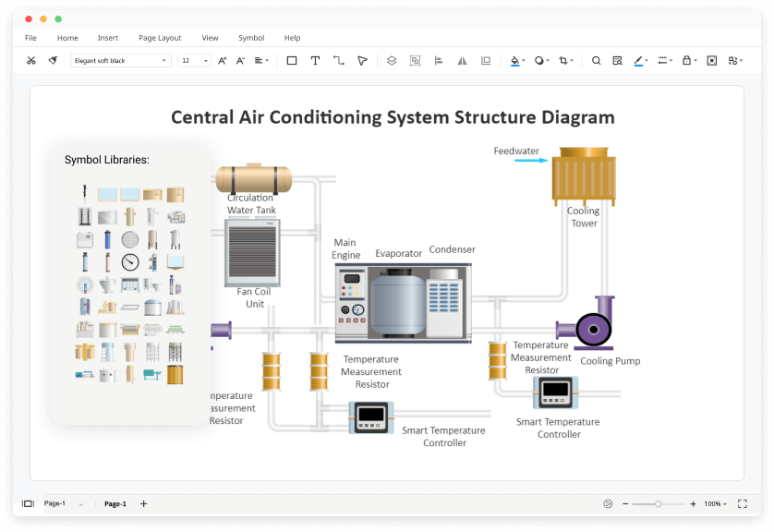
Task: Click the Size overlapping rectangles icon
Action: [x=486, y=61]
